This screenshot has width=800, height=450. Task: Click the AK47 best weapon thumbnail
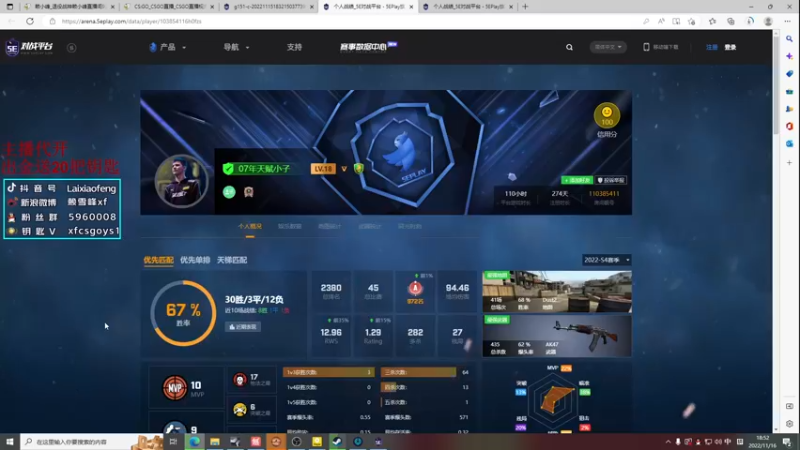557,336
